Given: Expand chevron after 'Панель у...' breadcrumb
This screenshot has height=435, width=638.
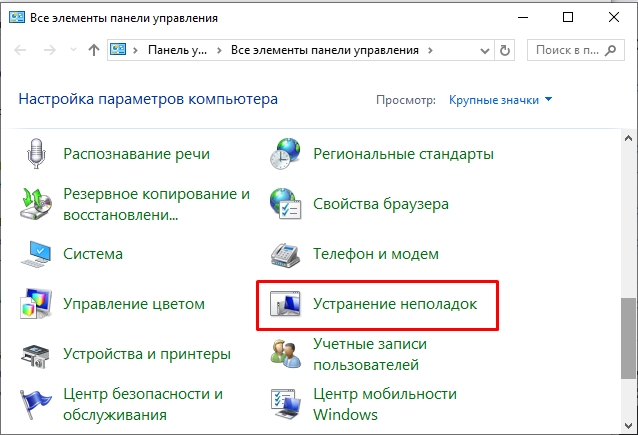Looking at the screenshot, I should (x=222, y=49).
